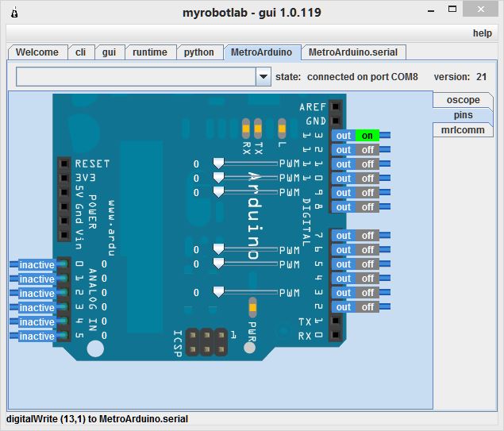
Task: Switch pin 8 out mode button
Action: (x=344, y=207)
